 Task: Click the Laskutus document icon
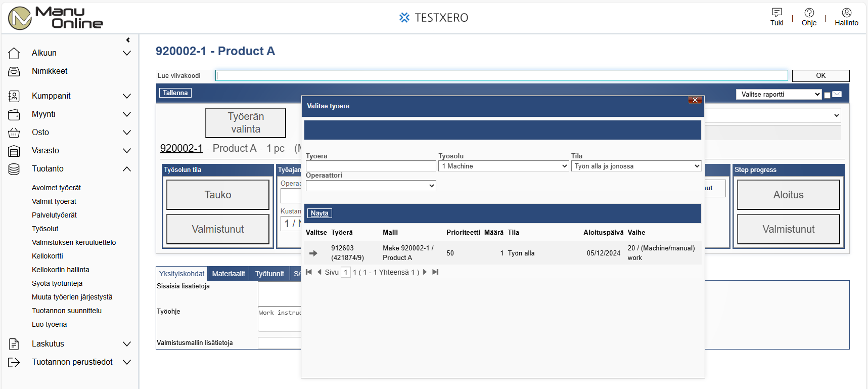14,344
